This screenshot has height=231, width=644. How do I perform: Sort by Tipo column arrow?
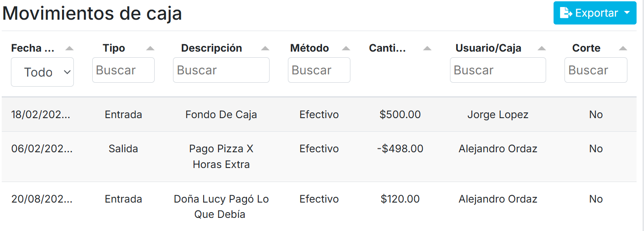pos(150,49)
